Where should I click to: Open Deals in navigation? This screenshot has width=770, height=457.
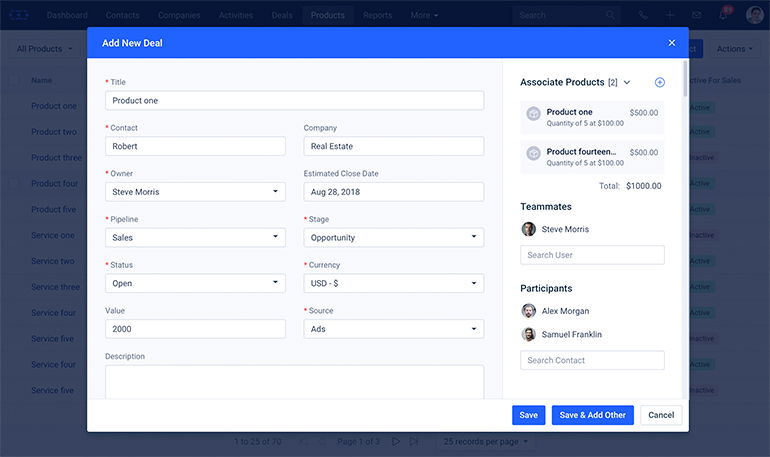tap(282, 15)
